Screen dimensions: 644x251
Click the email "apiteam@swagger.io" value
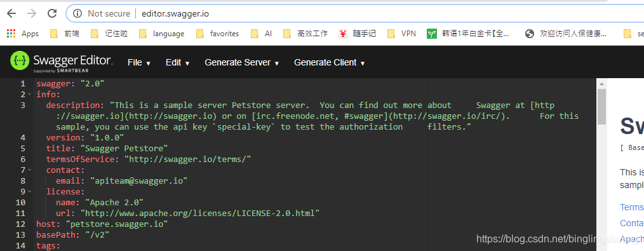[x=139, y=180]
